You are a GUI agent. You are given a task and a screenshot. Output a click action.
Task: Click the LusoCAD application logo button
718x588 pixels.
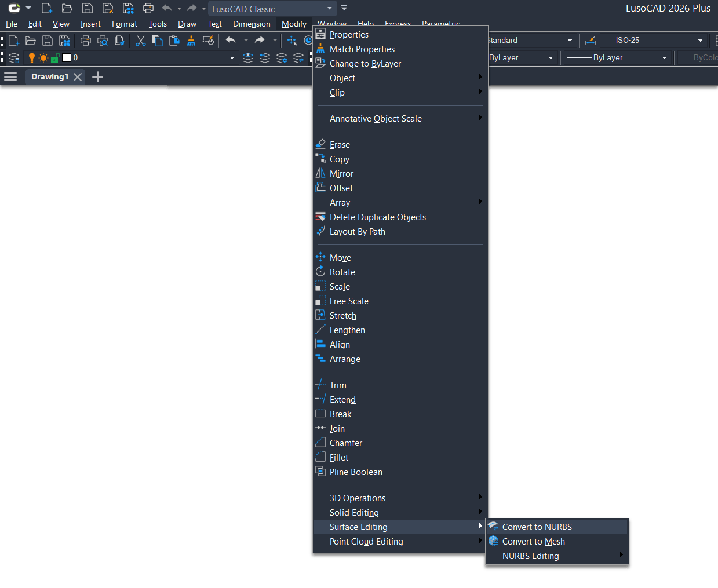point(14,8)
